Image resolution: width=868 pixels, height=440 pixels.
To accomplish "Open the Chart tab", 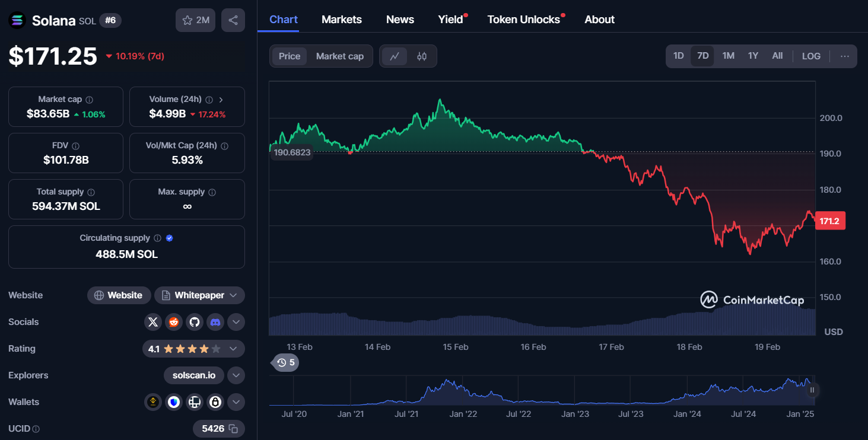I will pos(284,20).
